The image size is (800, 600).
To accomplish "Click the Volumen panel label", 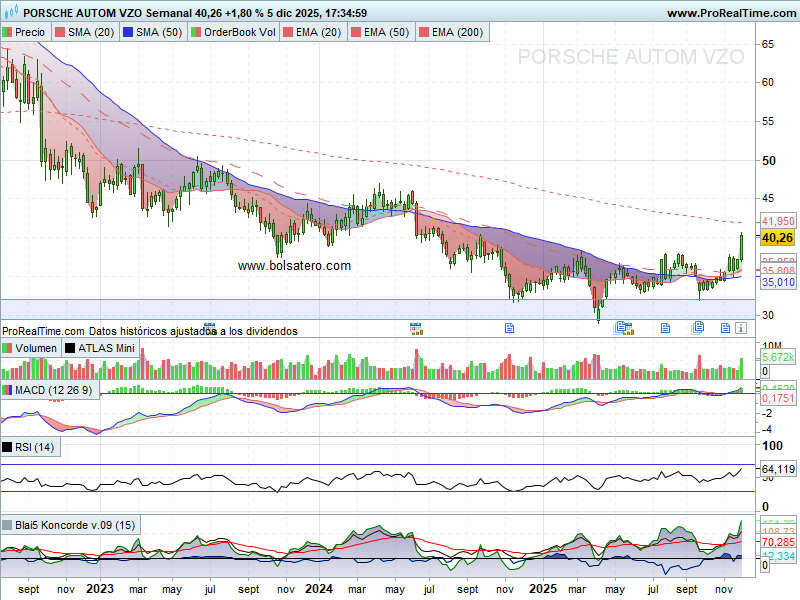I will point(30,348).
